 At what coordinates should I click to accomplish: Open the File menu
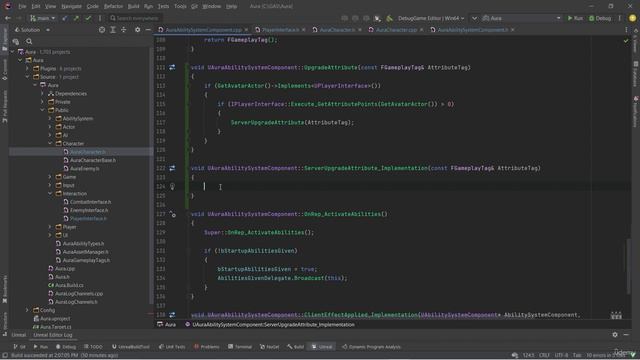22,6
